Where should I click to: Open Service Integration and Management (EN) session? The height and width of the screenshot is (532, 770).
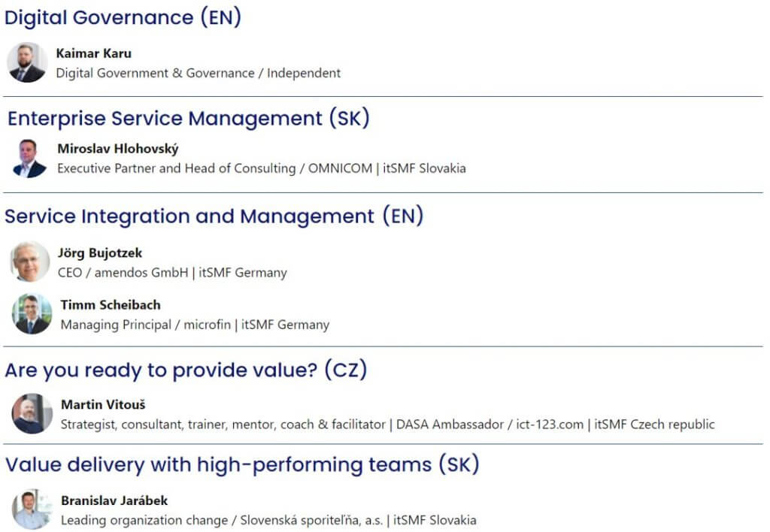(214, 216)
